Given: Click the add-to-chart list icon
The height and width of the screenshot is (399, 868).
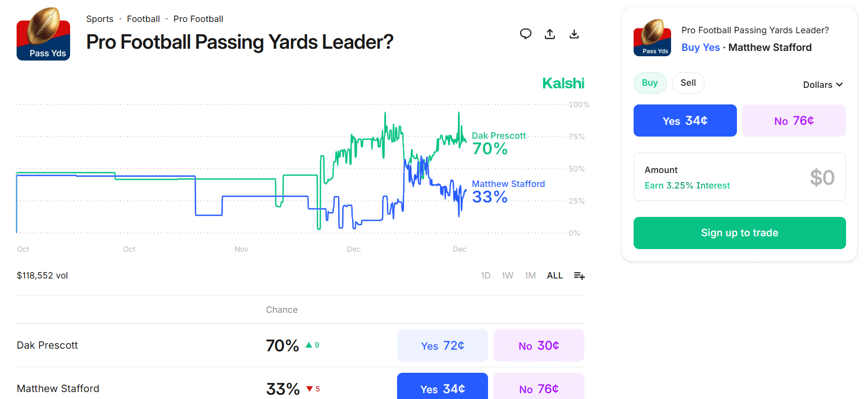Looking at the screenshot, I should click(579, 276).
